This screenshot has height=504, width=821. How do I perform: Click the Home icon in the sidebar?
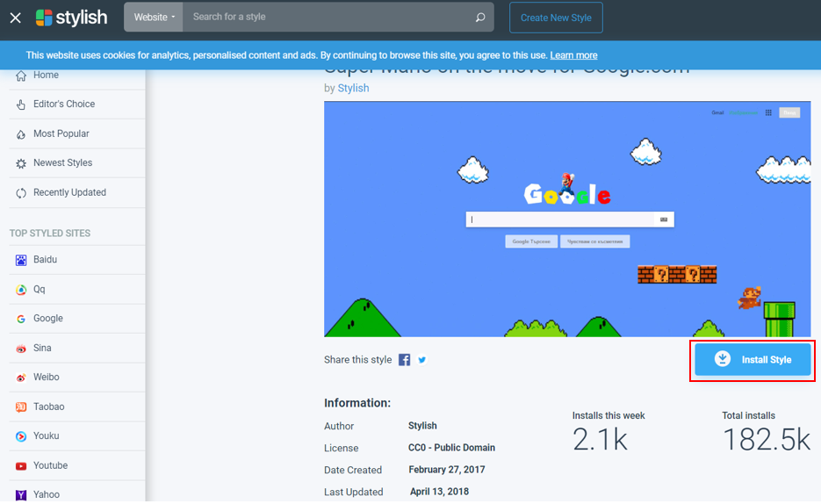[x=21, y=76]
